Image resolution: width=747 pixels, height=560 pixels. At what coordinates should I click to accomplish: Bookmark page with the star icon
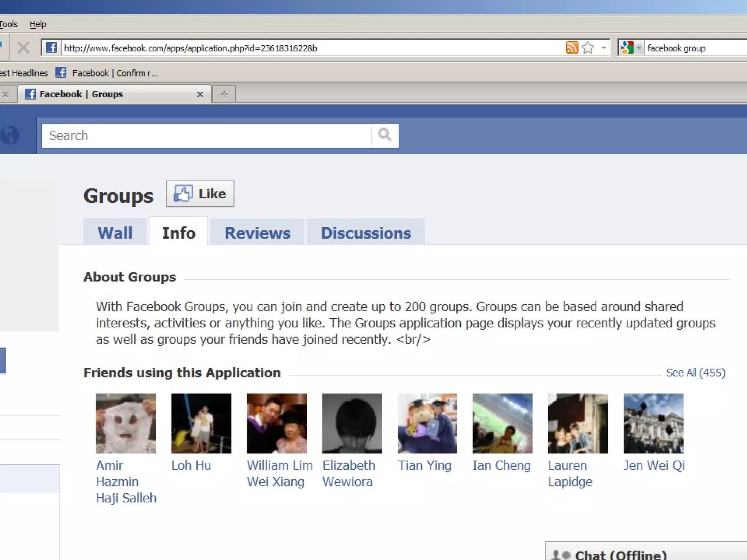[x=588, y=48]
